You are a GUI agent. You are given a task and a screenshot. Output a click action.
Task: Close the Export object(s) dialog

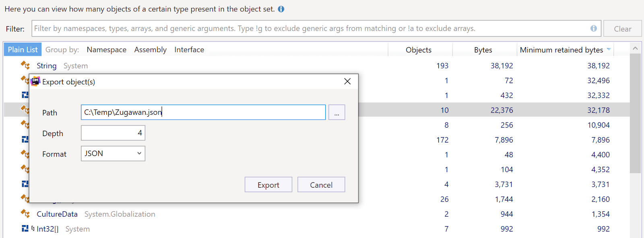(x=347, y=81)
